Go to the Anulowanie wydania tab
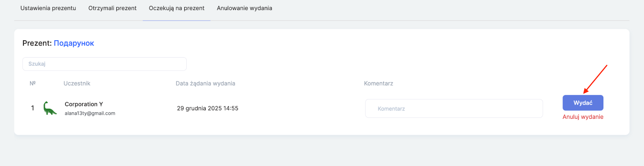 coord(244,8)
